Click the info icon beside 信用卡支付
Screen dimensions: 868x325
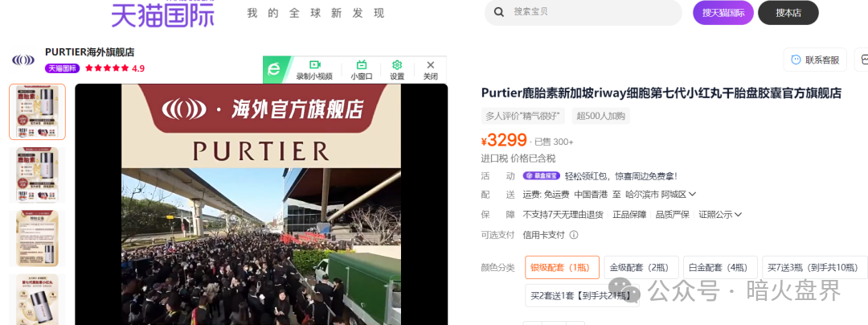(x=572, y=235)
